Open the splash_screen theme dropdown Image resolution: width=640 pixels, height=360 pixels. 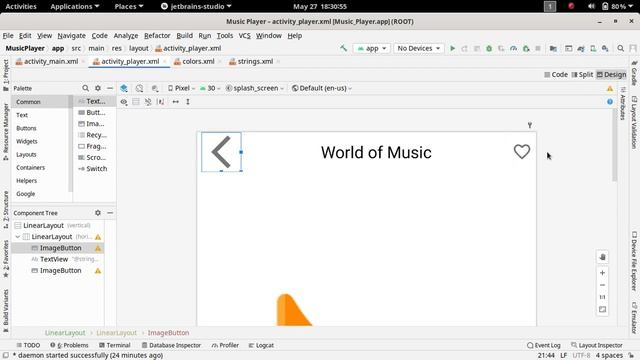tap(255, 88)
